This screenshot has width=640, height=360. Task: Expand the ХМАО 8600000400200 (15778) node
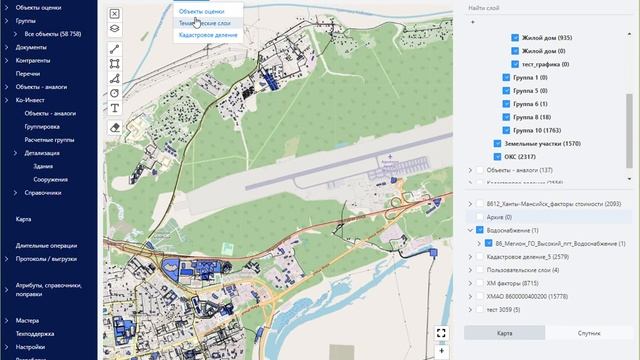tap(470, 296)
